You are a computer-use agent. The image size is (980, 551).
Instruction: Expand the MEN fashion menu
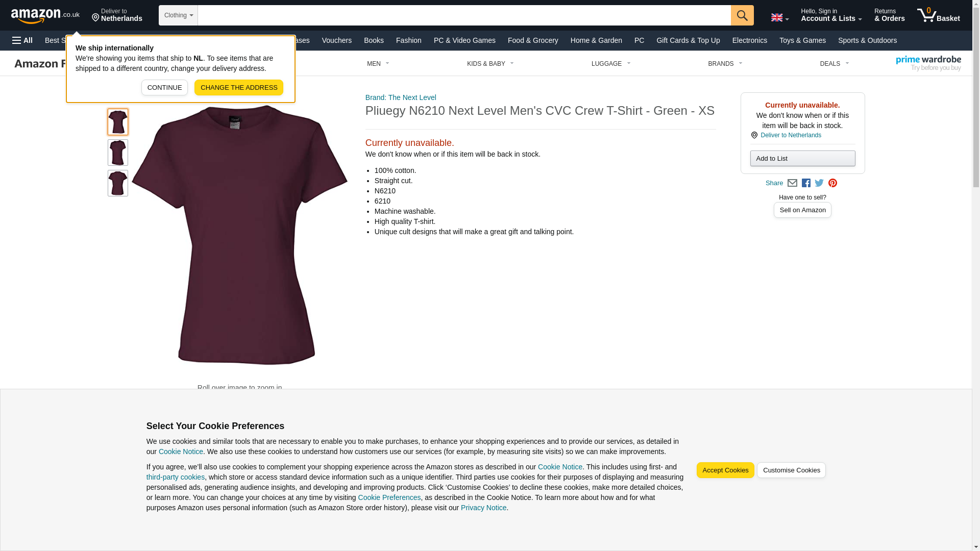(378, 64)
